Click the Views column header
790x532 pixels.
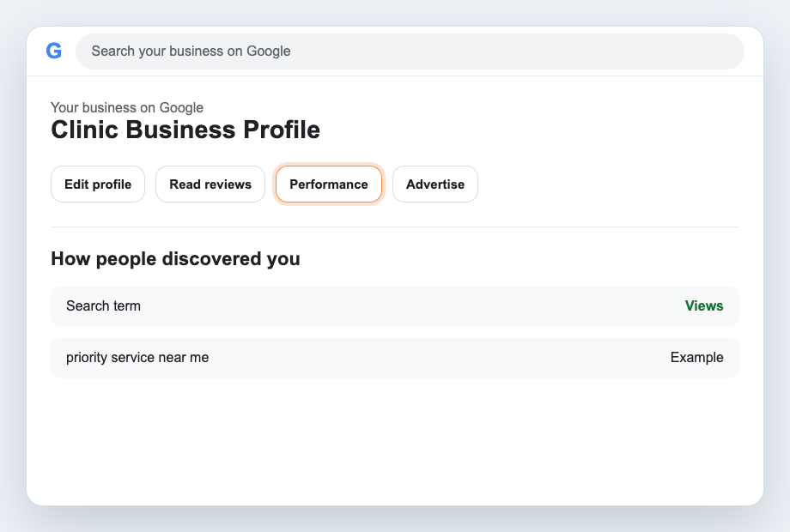click(x=704, y=306)
